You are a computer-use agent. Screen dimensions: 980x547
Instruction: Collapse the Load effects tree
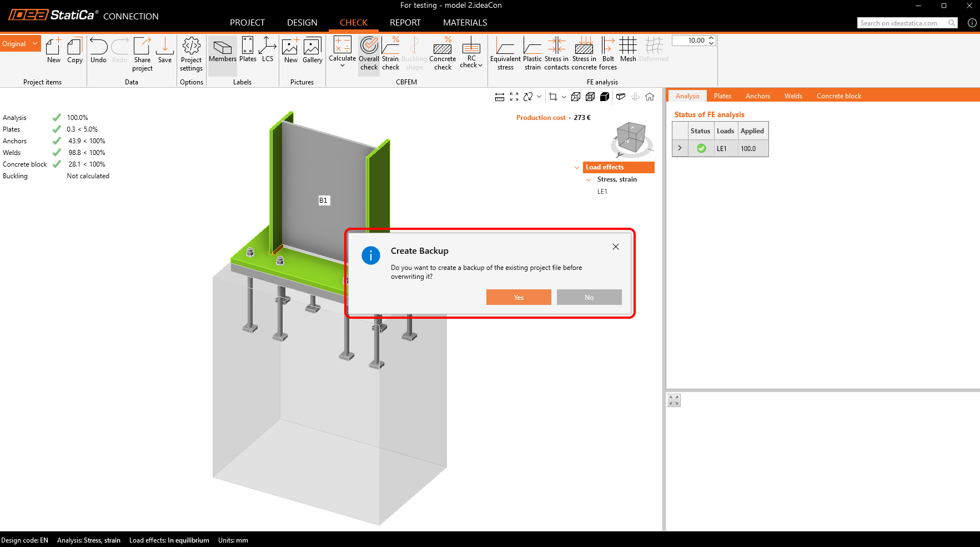[577, 167]
